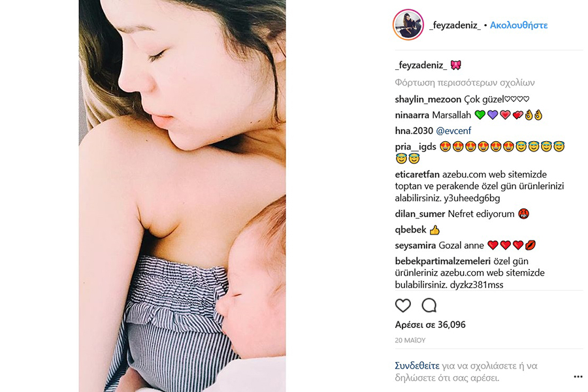Open eticaretfan commenter profile
The width and height of the screenshot is (588, 392).
click(x=417, y=174)
